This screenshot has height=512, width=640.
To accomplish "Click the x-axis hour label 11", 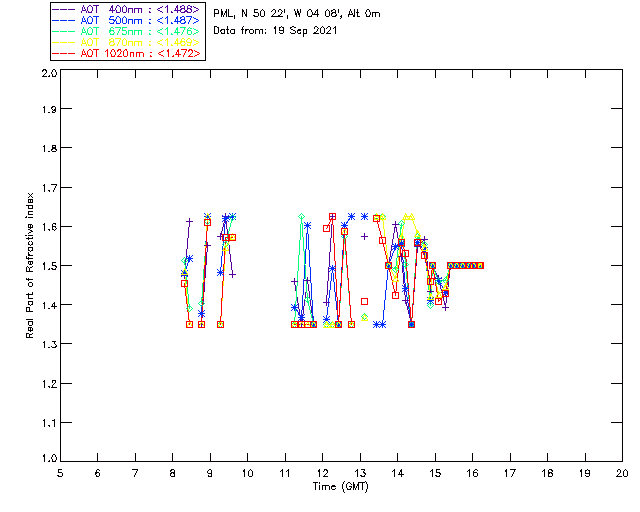I will tap(285, 473).
